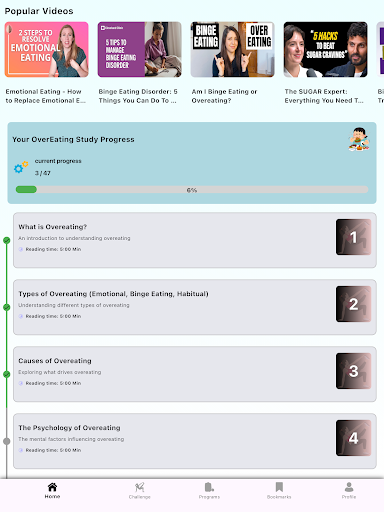Click the 6% study progress bar
The width and height of the screenshot is (384, 512).
pyautogui.click(x=192, y=190)
